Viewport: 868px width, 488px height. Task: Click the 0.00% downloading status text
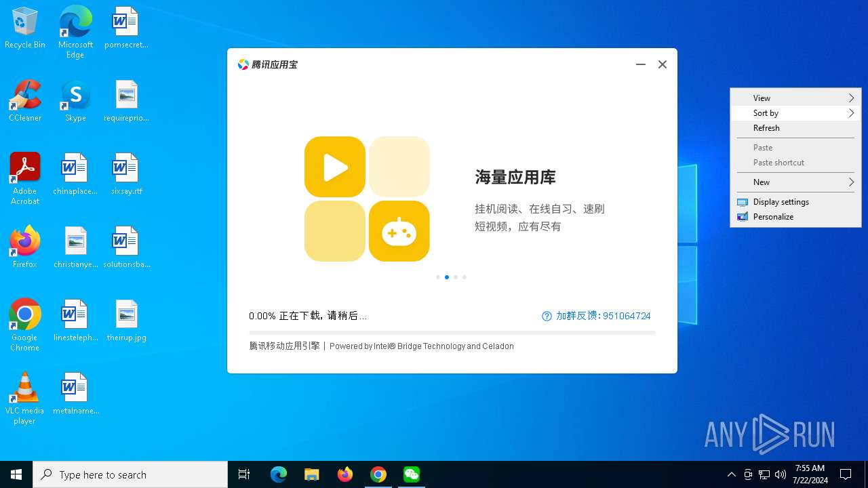pos(308,316)
